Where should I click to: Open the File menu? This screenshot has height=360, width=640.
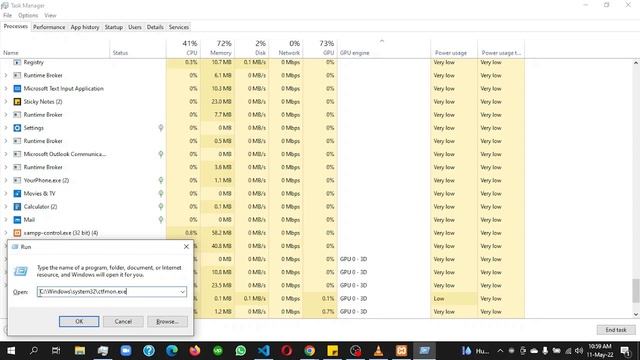(x=7, y=16)
